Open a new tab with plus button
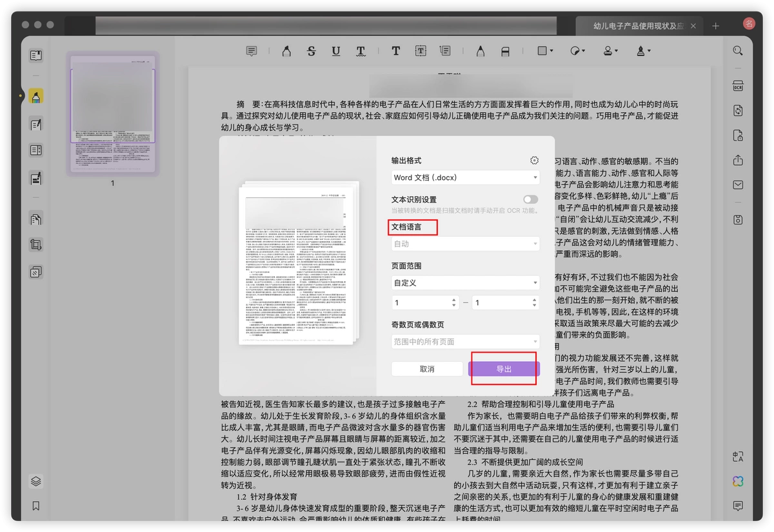This screenshot has width=774, height=532. [x=715, y=26]
